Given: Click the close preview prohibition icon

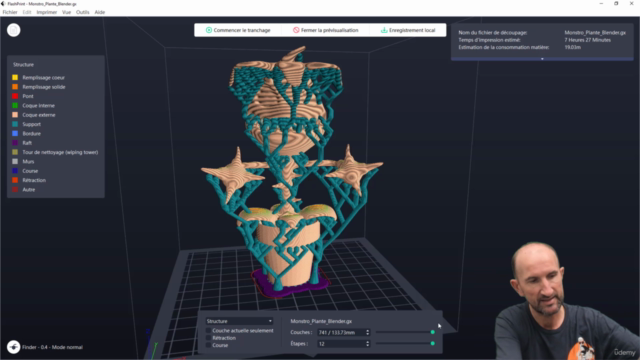Looking at the screenshot, I should (x=296, y=30).
